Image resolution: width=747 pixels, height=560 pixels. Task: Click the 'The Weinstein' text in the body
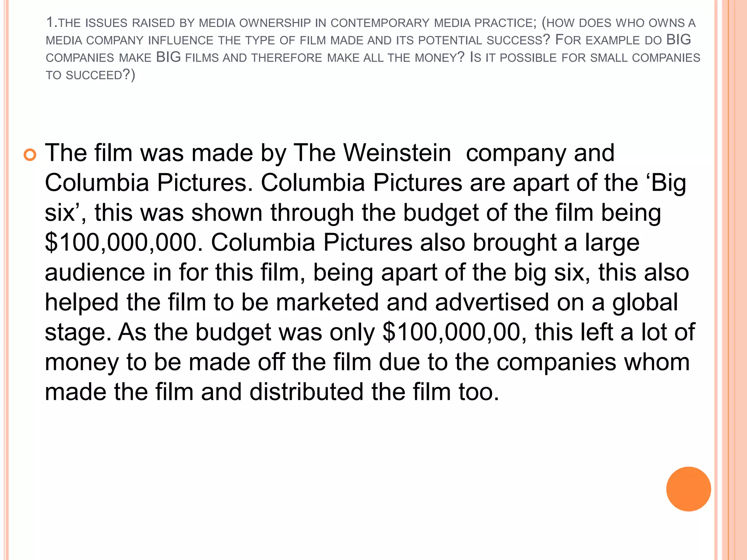click(x=372, y=152)
